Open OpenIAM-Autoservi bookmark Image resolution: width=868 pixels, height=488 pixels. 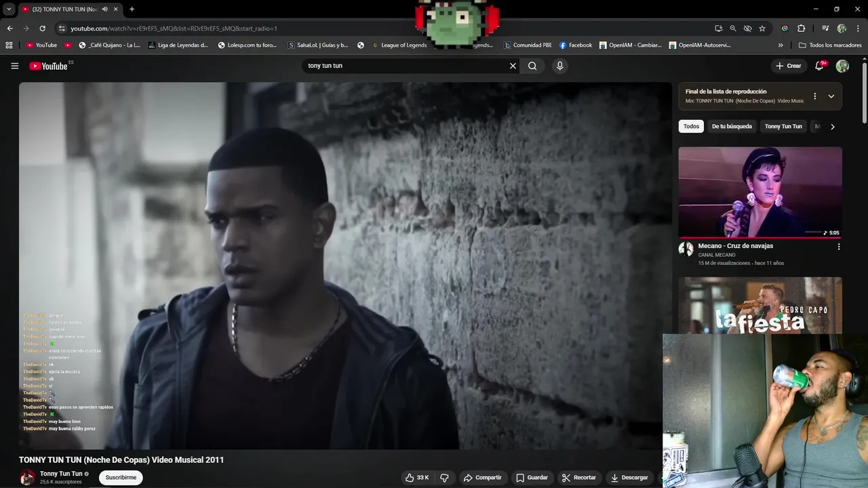(700, 45)
